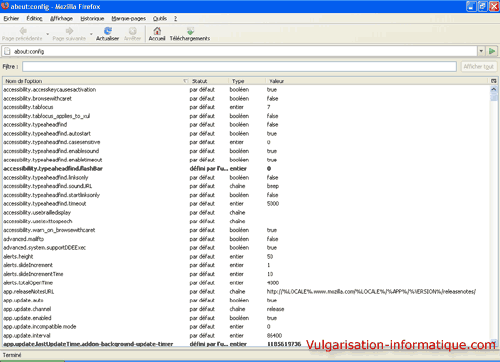Sort by the Statut column header
The width and height of the screenshot is (500, 362).
[209, 81]
